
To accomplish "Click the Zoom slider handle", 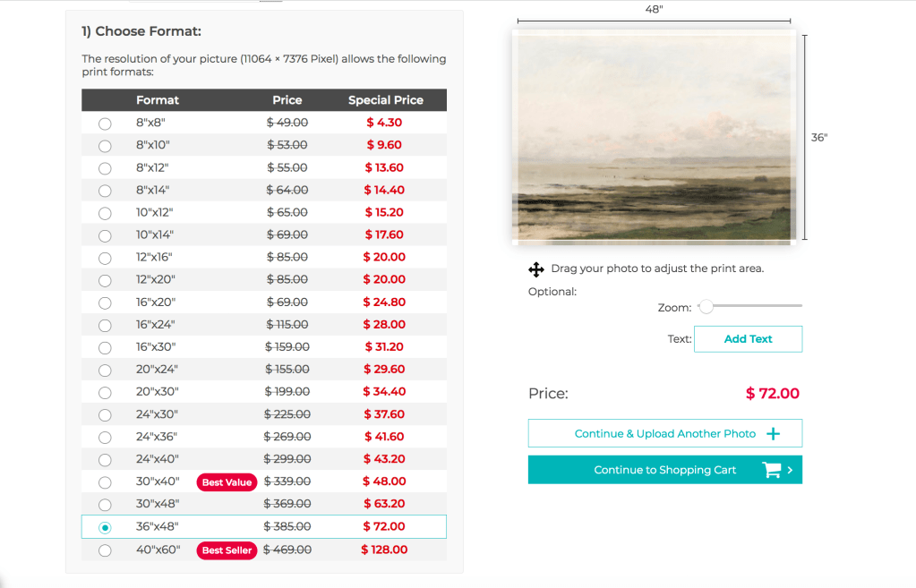I will (706, 307).
